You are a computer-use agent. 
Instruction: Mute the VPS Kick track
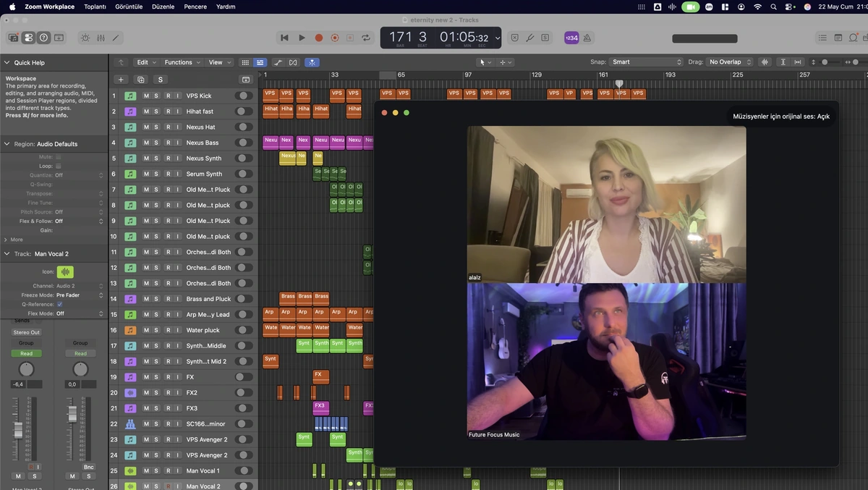[x=146, y=96]
